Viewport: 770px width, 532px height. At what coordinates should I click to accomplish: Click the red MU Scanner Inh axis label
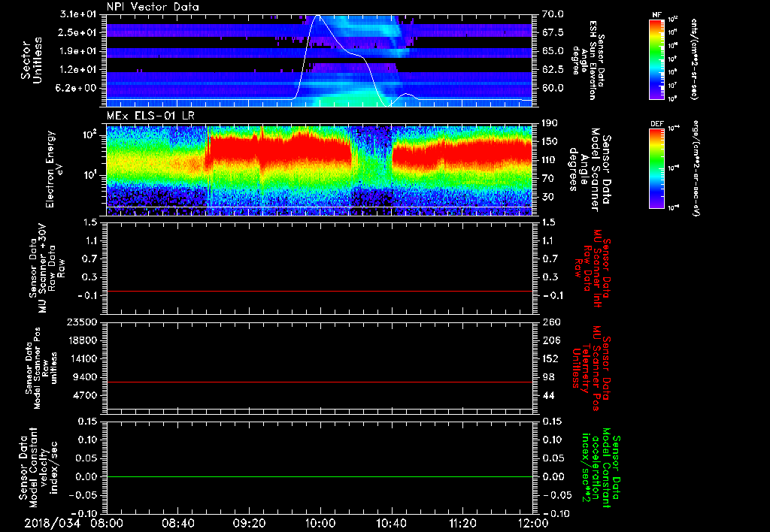coord(593,268)
